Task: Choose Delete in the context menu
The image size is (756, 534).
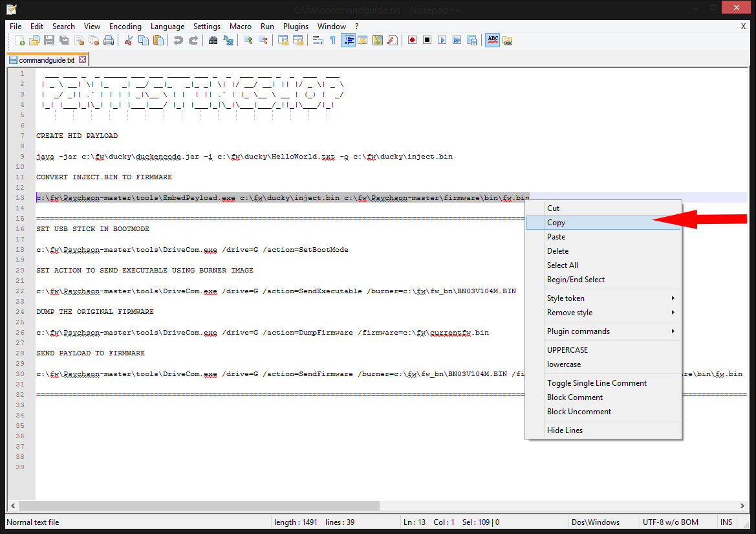Action: pos(603,251)
